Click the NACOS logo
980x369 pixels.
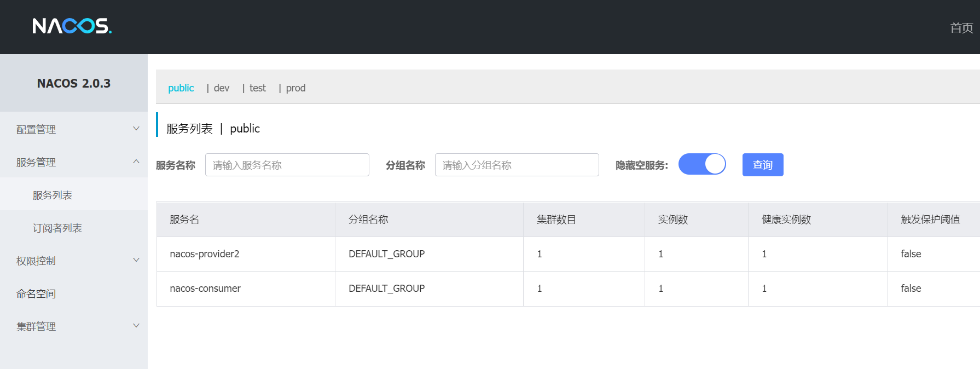[72, 26]
